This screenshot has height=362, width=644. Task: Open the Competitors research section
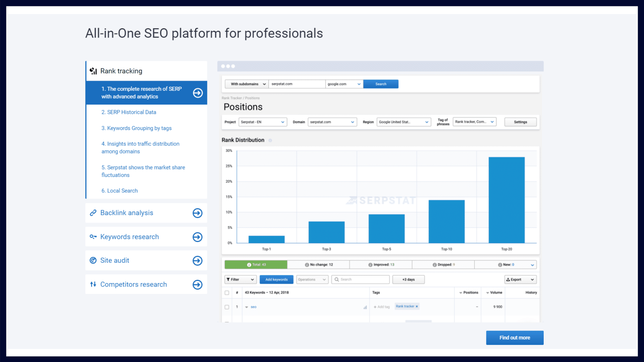pyautogui.click(x=146, y=285)
